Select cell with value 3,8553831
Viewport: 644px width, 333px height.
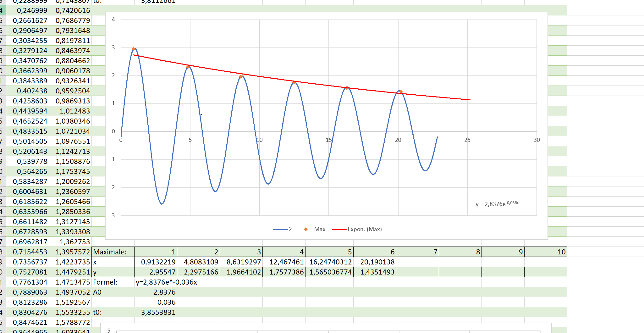(156, 312)
